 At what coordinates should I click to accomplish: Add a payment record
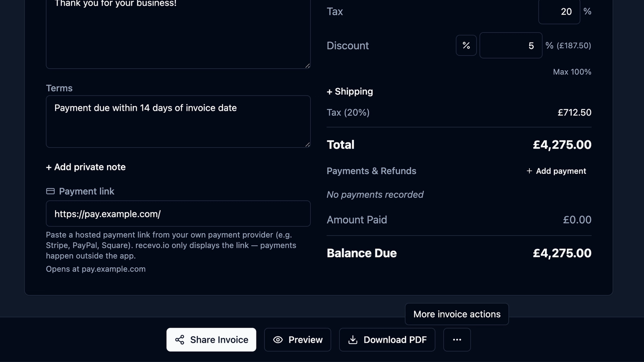556,171
